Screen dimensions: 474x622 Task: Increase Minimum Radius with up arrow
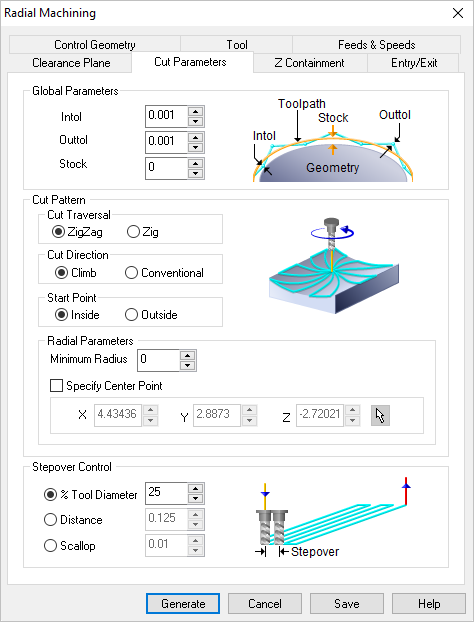(187, 355)
